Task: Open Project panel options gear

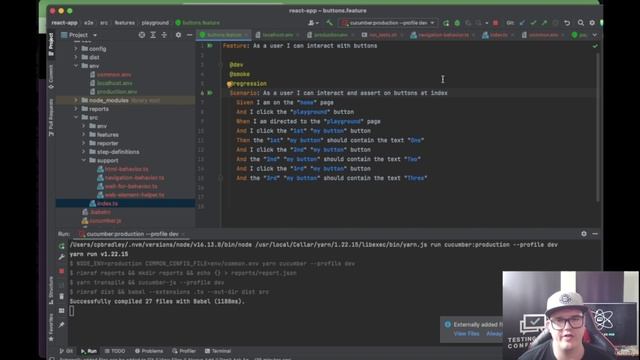Action: tap(178, 35)
